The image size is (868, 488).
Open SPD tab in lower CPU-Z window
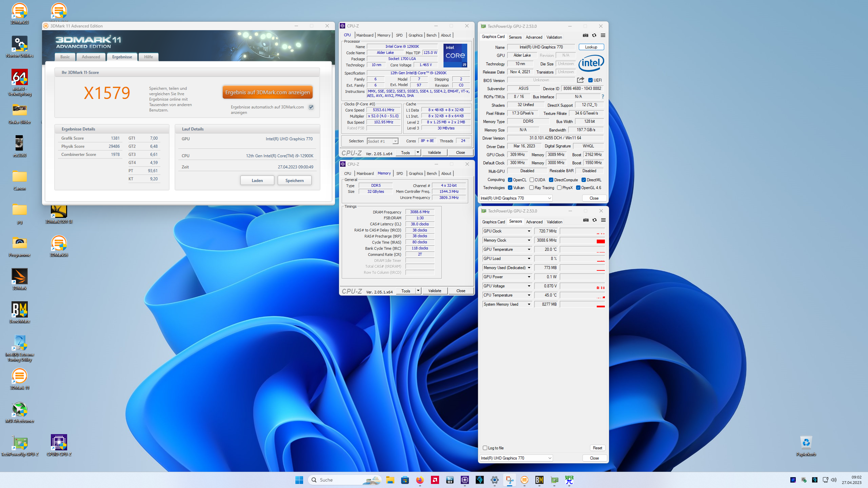[x=400, y=174]
